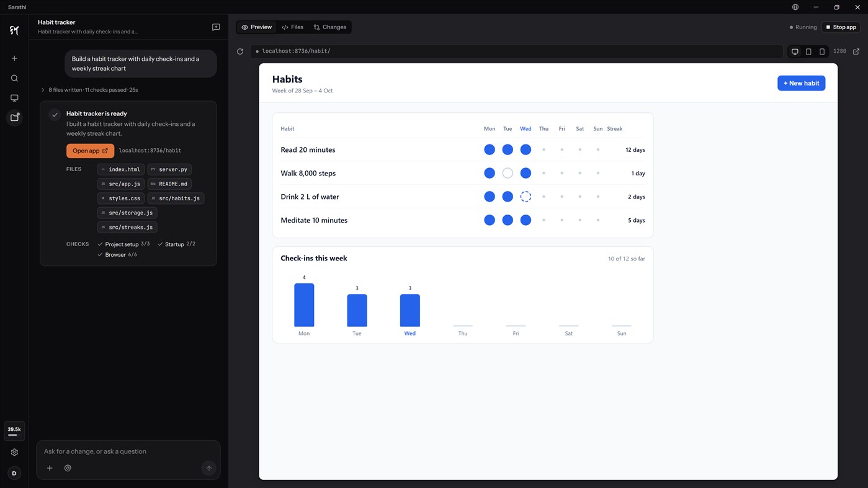Toggle Wednesday check-in for Meditate 10 minutes
Image resolution: width=868 pixels, height=488 pixels.
click(x=526, y=220)
